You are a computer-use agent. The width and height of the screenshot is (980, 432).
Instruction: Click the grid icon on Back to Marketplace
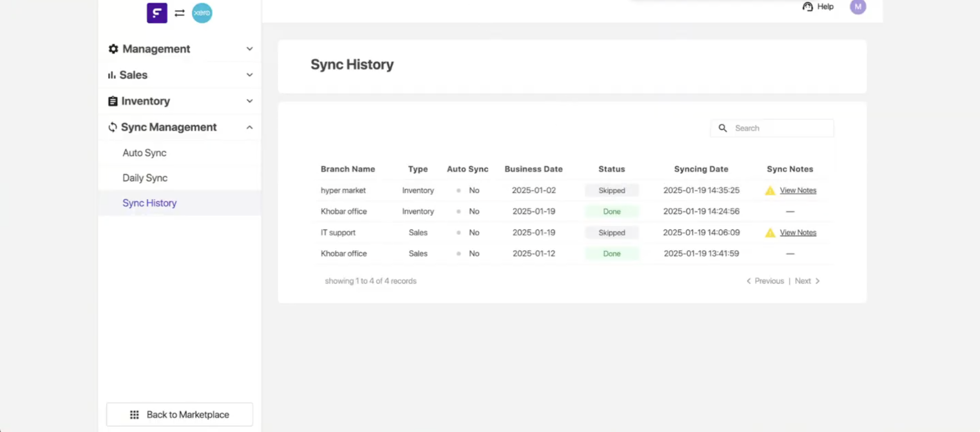134,415
